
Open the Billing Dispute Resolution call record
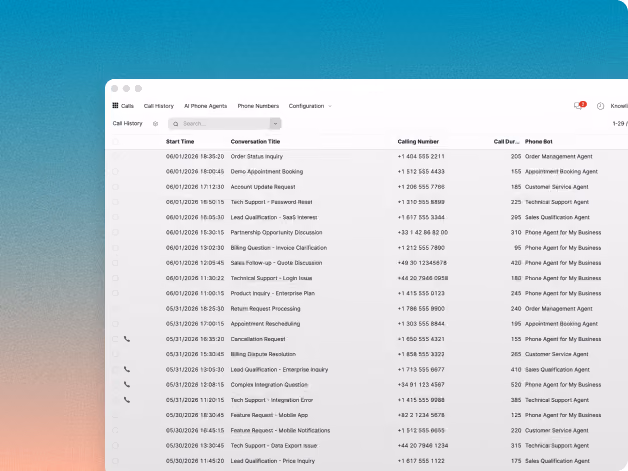click(263, 354)
